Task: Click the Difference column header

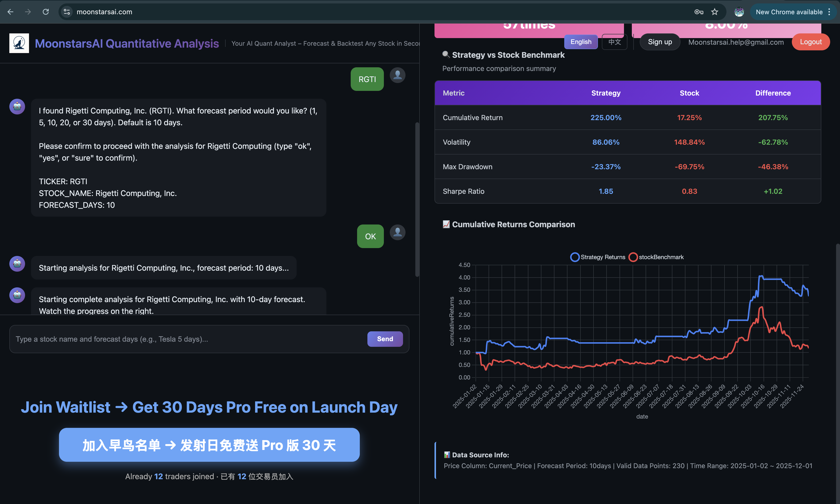Action: point(773,93)
